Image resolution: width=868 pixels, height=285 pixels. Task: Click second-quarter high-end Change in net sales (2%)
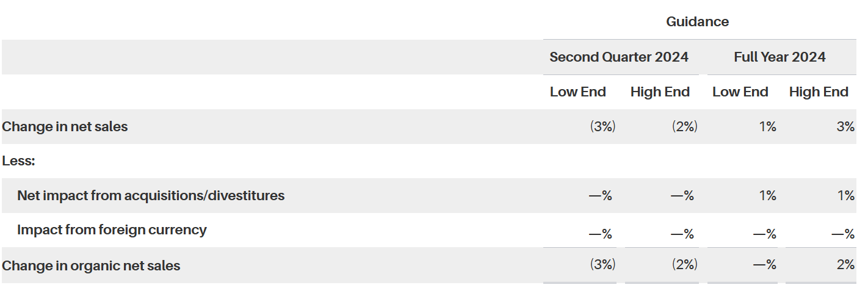(684, 127)
